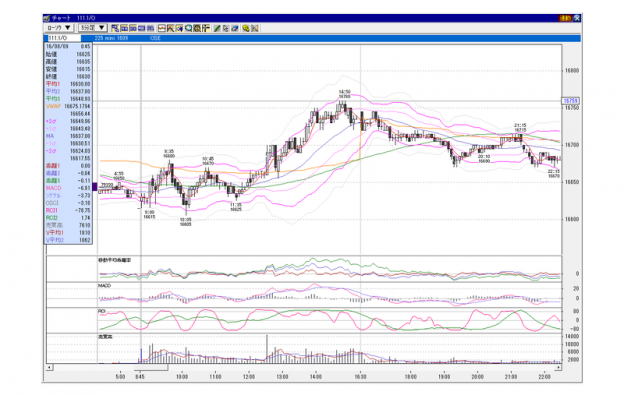Screen dimensions: 624x395
Task: Choose the arrow pointer selection tool
Action: [x=226, y=28]
